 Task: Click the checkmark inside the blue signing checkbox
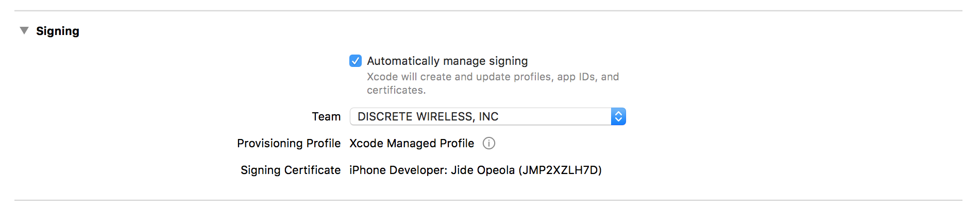pyautogui.click(x=356, y=61)
